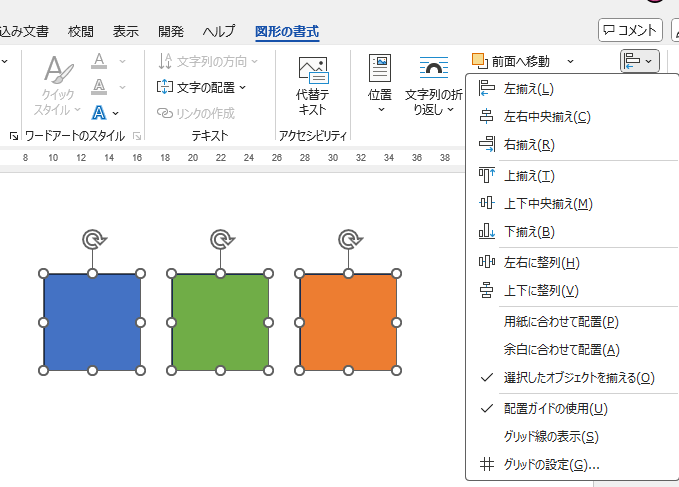Open クイックスタイル quick styles gallery
The height and width of the screenshot is (487, 679).
tap(58, 85)
